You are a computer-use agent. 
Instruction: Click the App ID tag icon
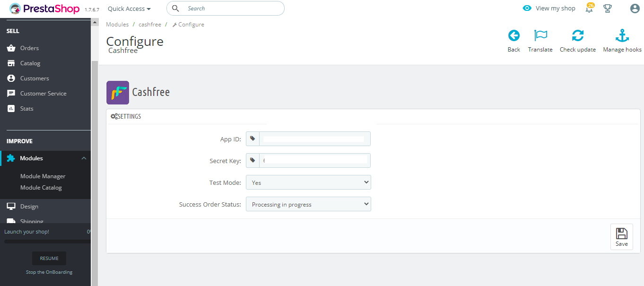[252, 139]
